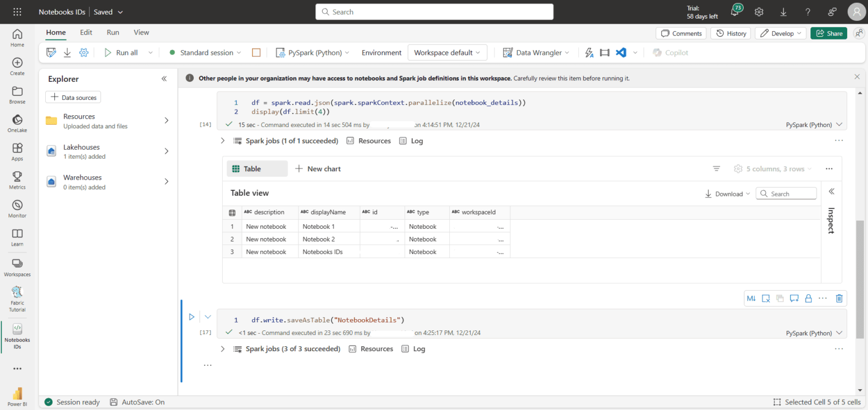Open settings gear in top bar
The image size is (868, 410).
point(759,12)
